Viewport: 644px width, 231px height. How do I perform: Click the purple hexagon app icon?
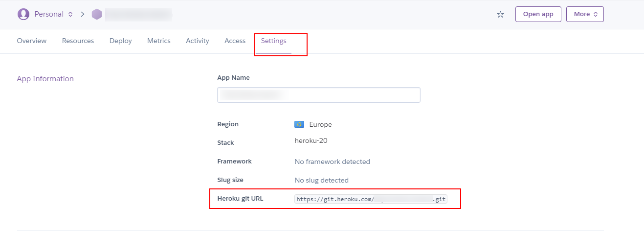click(x=97, y=14)
